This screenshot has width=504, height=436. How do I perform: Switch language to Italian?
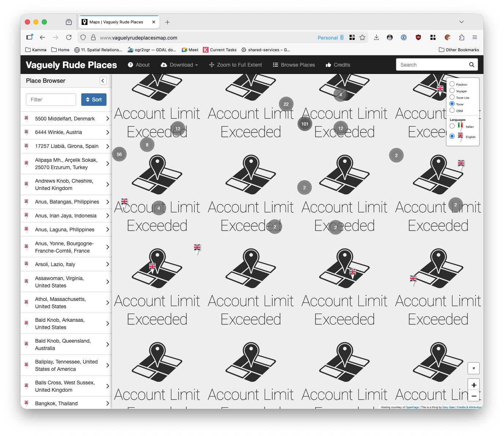pyautogui.click(x=452, y=126)
